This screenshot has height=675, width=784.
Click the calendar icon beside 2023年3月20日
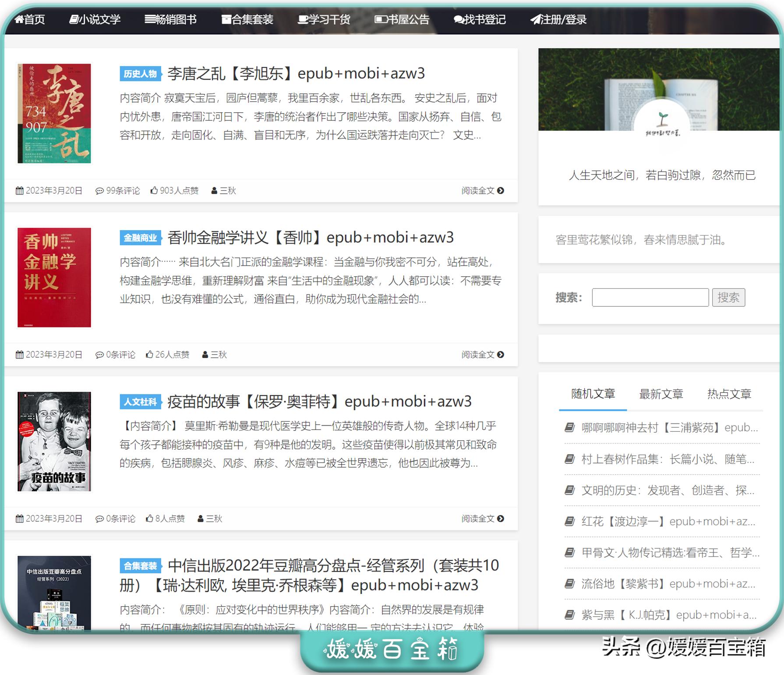[19, 191]
